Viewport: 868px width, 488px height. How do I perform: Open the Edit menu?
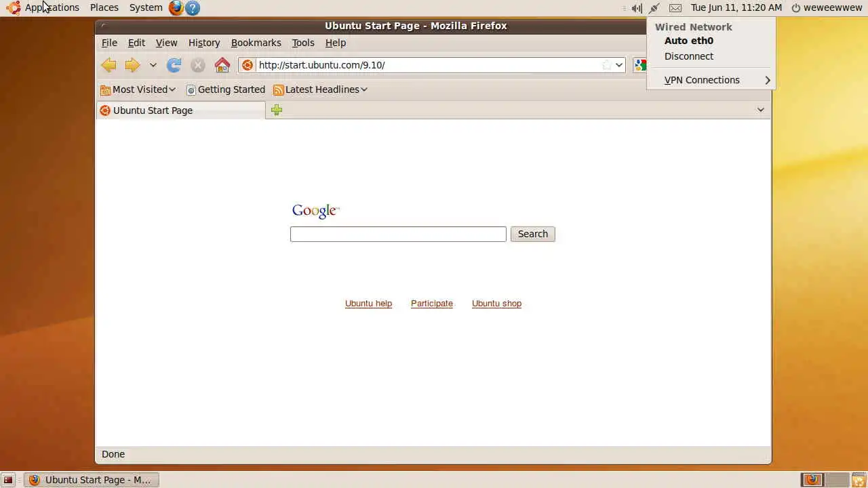point(136,43)
